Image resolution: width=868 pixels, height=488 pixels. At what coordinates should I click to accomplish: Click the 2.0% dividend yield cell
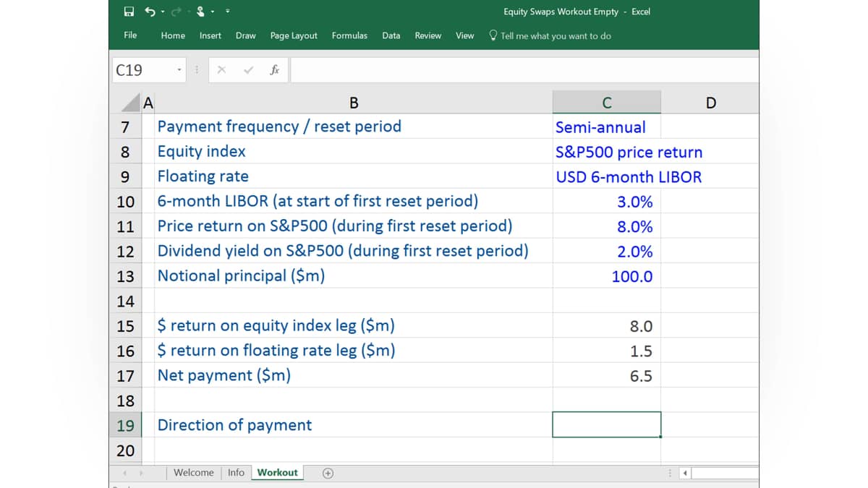tap(606, 252)
